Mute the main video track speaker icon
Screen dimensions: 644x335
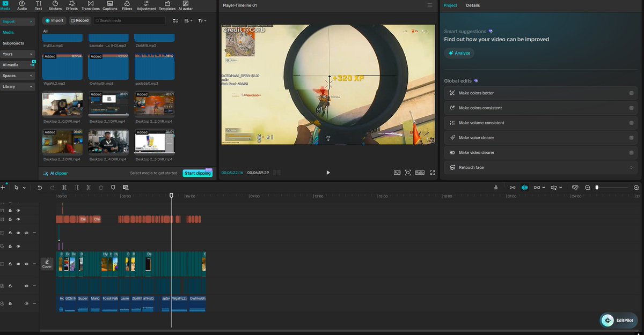26,264
